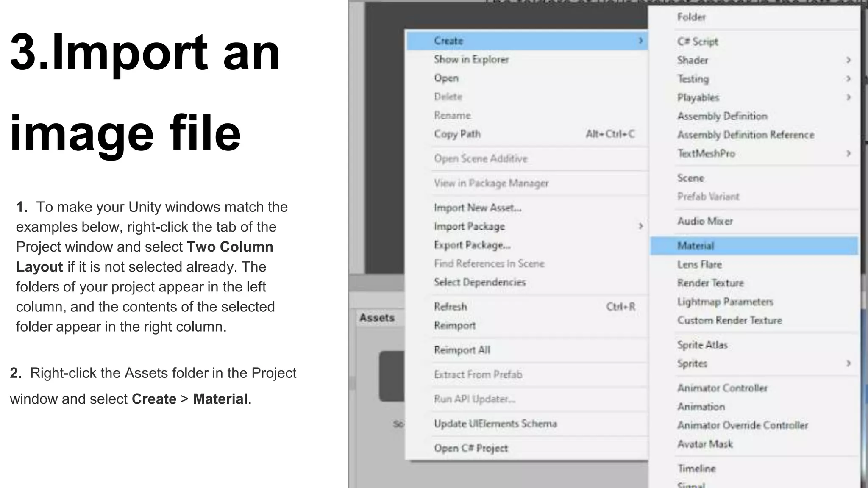868x488 pixels.
Task: Select Timeline in the Create submenu
Action: coord(754,469)
